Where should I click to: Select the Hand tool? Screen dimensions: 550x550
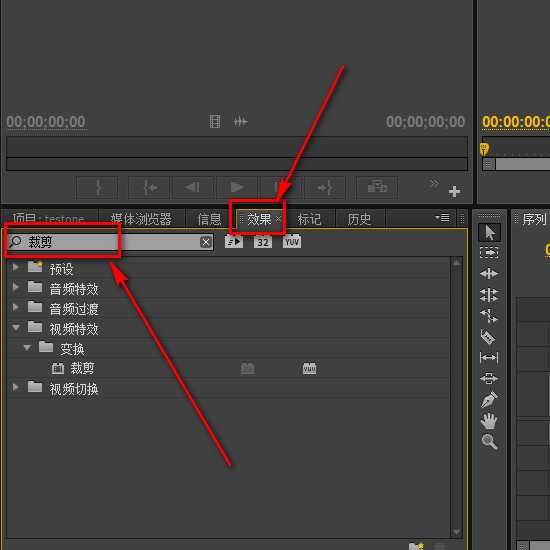[x=489, y=421]
